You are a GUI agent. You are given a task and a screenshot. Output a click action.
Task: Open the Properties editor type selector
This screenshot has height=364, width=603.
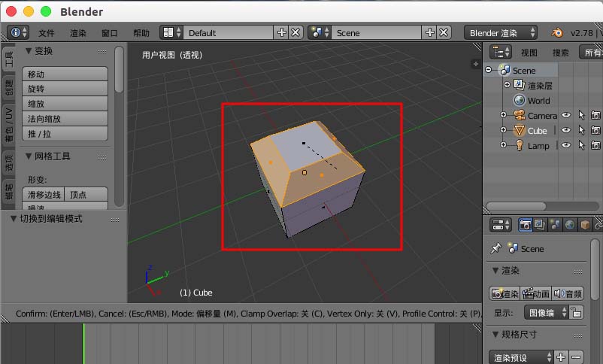pos(500,225)
